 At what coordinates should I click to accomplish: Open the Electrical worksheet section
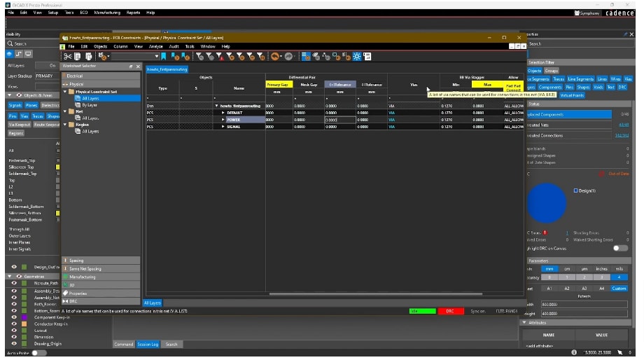(x=101, y=76)
